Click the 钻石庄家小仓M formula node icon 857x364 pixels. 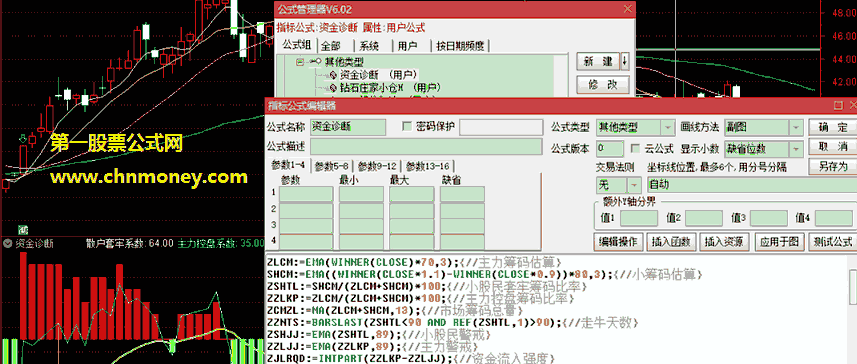pos(333,87)
